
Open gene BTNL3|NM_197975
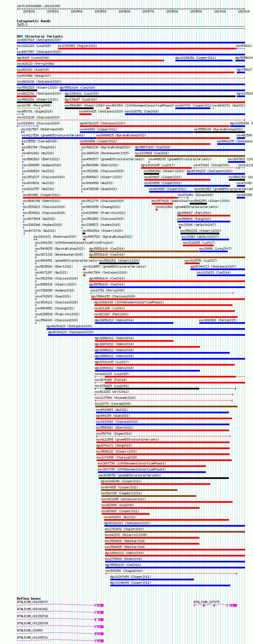pos(206,602)
